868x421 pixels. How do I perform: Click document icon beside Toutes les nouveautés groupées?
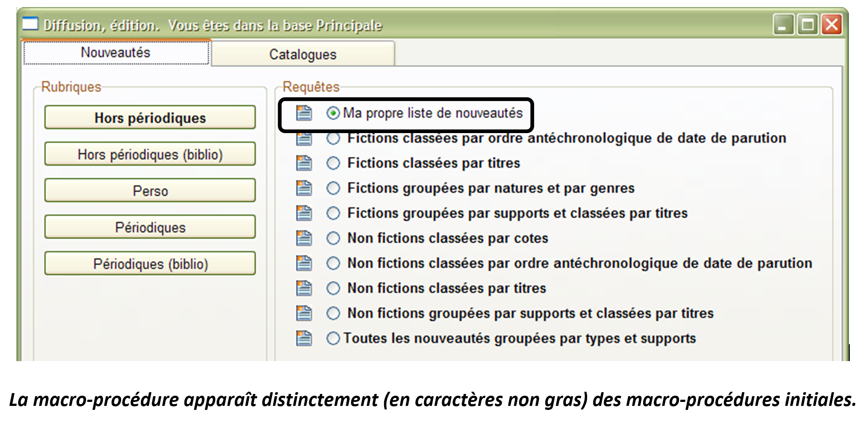coord(304,338)
